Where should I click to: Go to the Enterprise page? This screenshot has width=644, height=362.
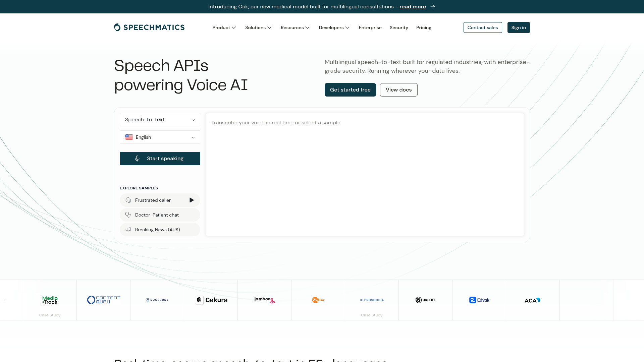coord(370,27)
